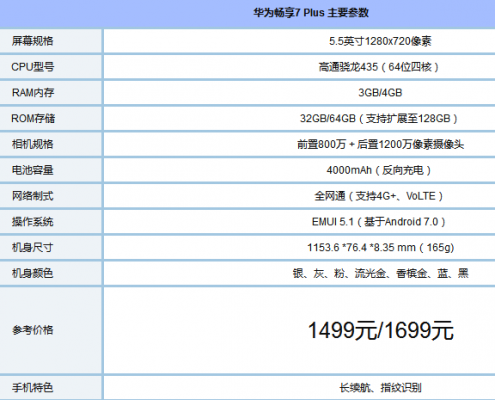Screen dimensions: 495x400
Task: Select the ROM存储 label cell
Action: (51, 118)
